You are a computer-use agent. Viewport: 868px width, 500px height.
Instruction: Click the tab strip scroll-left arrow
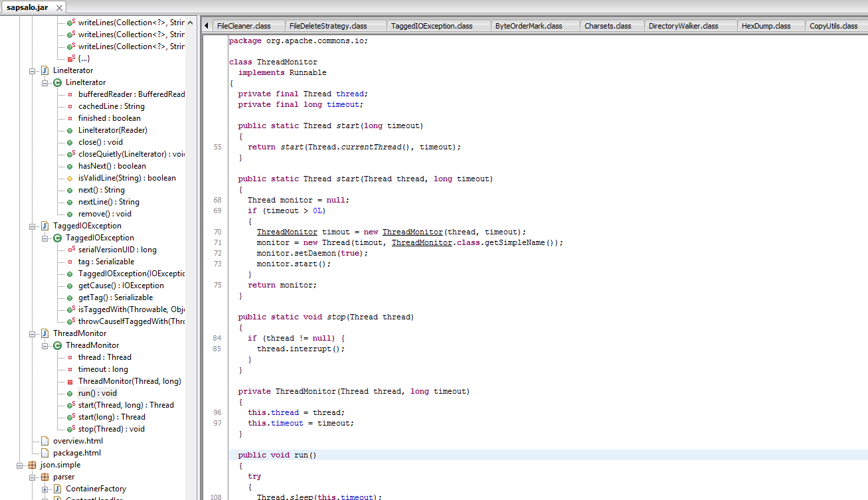(x=207, y=26)
